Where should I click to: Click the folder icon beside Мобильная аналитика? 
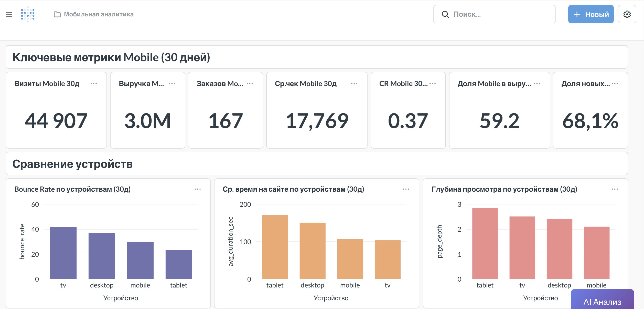coord(57,14)
